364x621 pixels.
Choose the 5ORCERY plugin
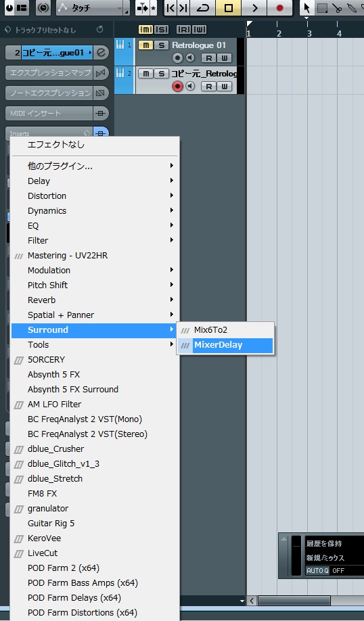pyautogui.click(x=95, y=360)
